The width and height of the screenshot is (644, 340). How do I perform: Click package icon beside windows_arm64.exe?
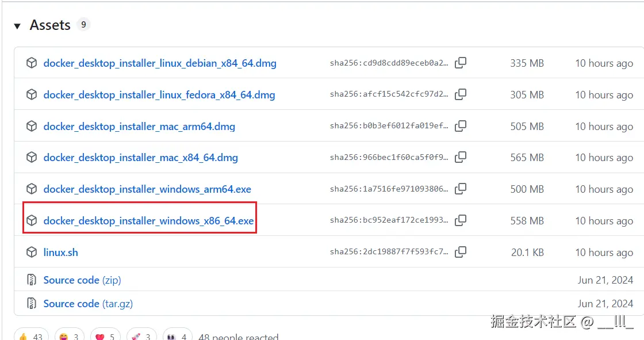(32, 189)
